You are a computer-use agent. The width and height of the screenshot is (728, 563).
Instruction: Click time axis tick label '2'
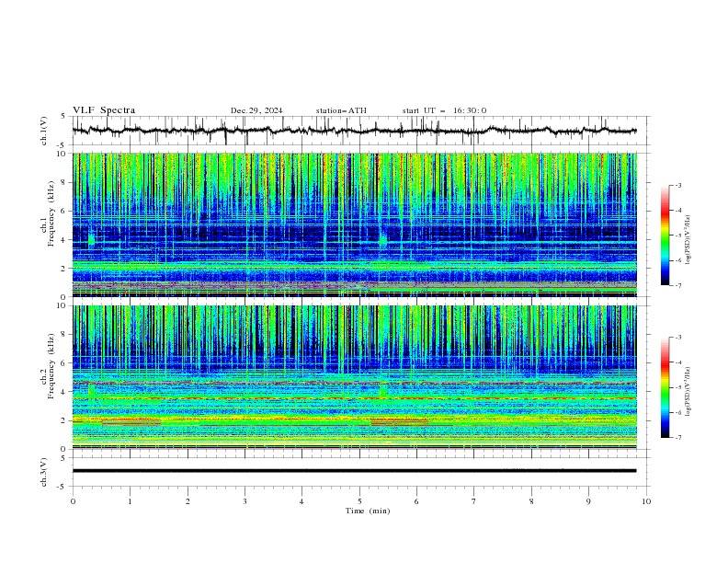[x=188, y=501]
